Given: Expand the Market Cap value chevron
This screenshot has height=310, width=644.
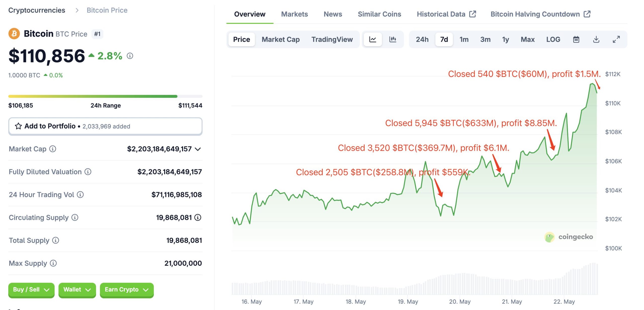Looking at the screenshot, I should click(198, 149).
